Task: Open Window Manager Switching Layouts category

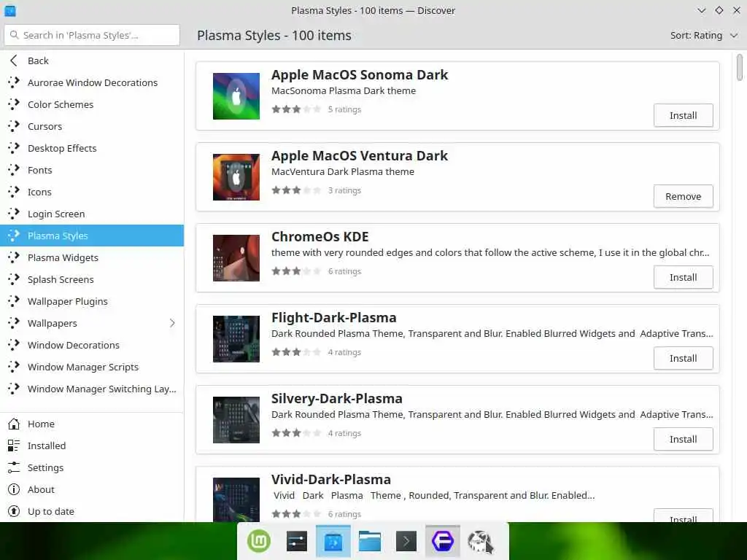Action: click(92, 389)
